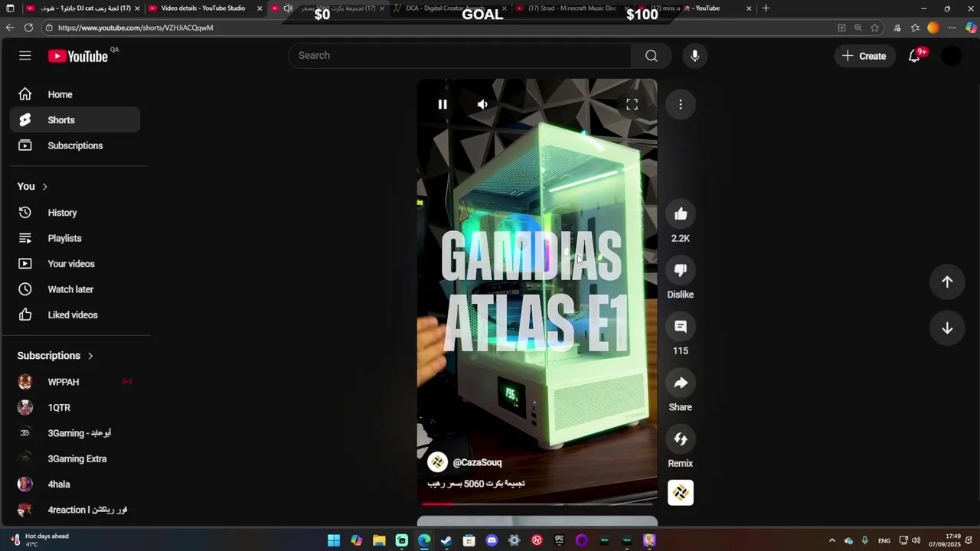Image resolution: width=980 pixels, height=551 pixels.
Task: Click the browser back arrow
Action: click(10, 28)
